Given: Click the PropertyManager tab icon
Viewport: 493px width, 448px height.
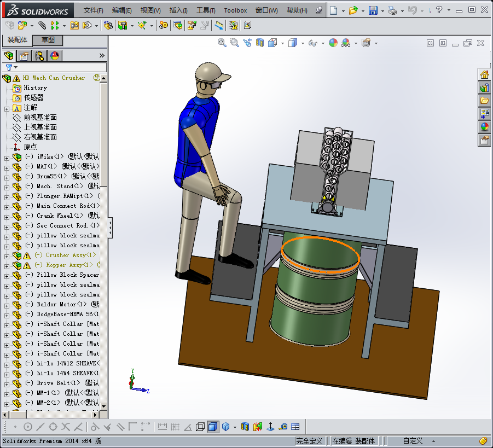Looking at the screenshot, I should pyautogui.click(x=24, y=55).
